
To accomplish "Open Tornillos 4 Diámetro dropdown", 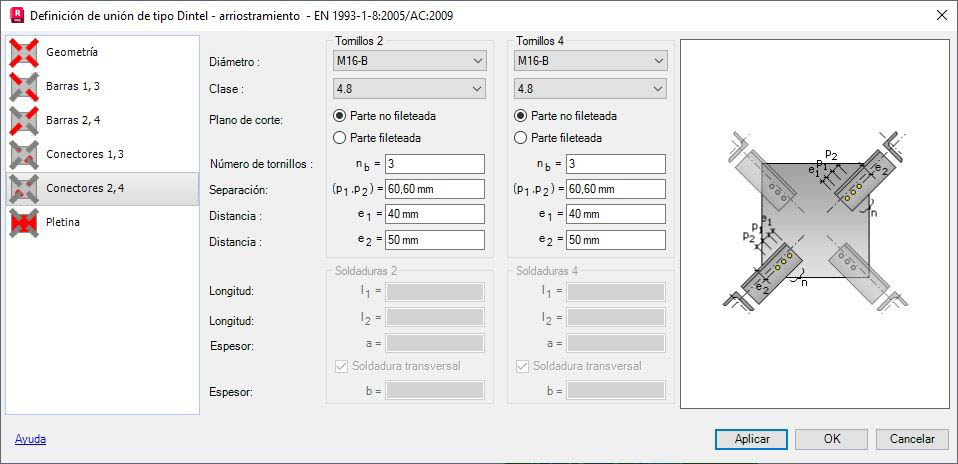I will click(590, 61).
